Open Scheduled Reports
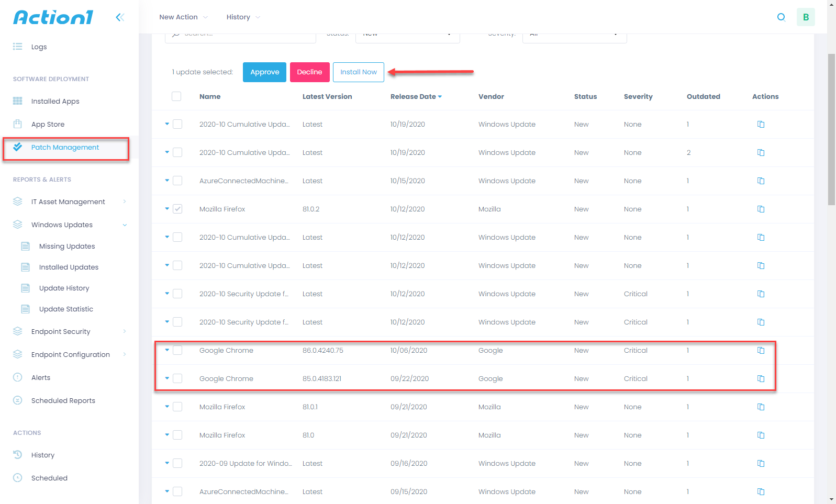836x504 pixels. (63, 400)
